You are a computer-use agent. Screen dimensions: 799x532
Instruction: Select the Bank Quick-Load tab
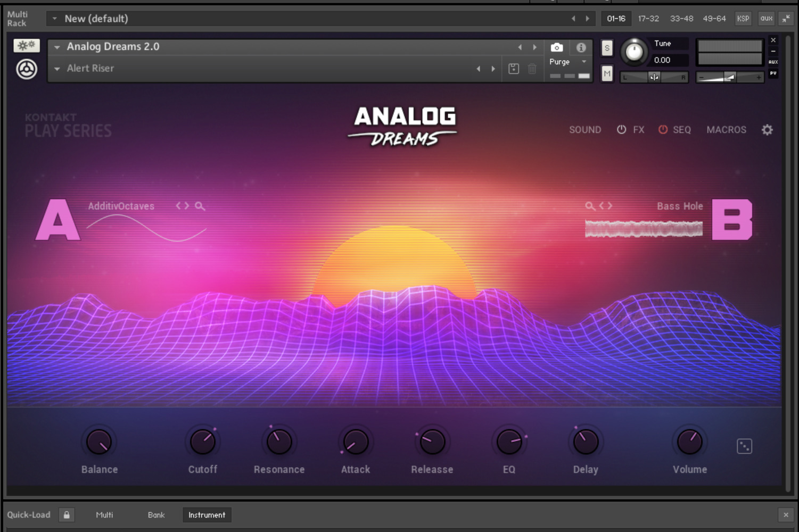click(x=156, y=515)
